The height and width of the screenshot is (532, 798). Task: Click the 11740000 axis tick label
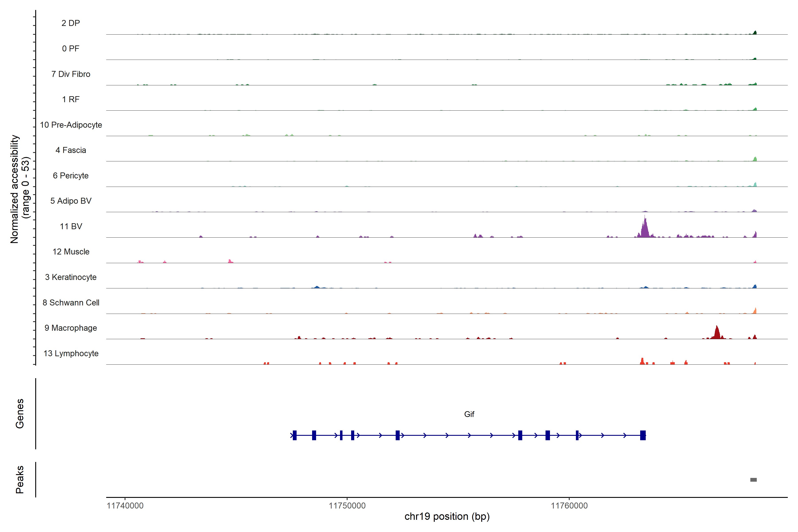pos(125,506)
